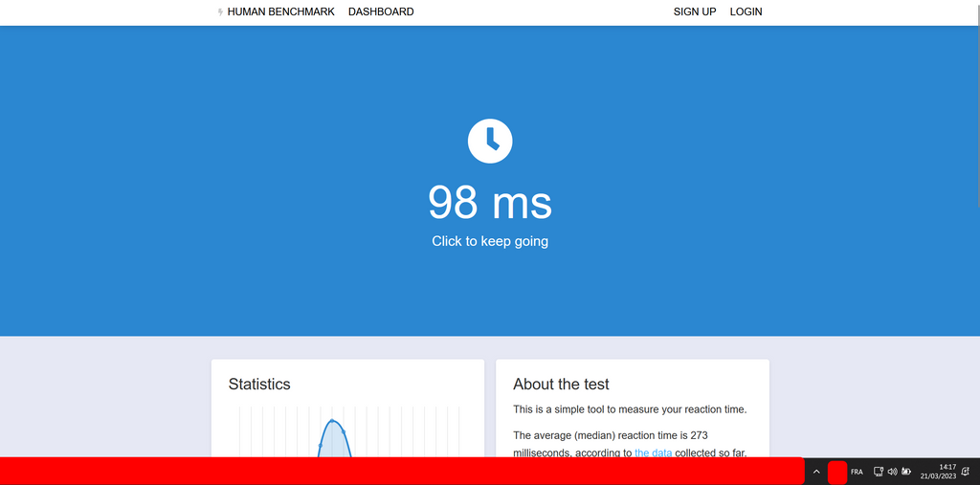
Task: Click the "About the test" heading
Action: (561, 384)
